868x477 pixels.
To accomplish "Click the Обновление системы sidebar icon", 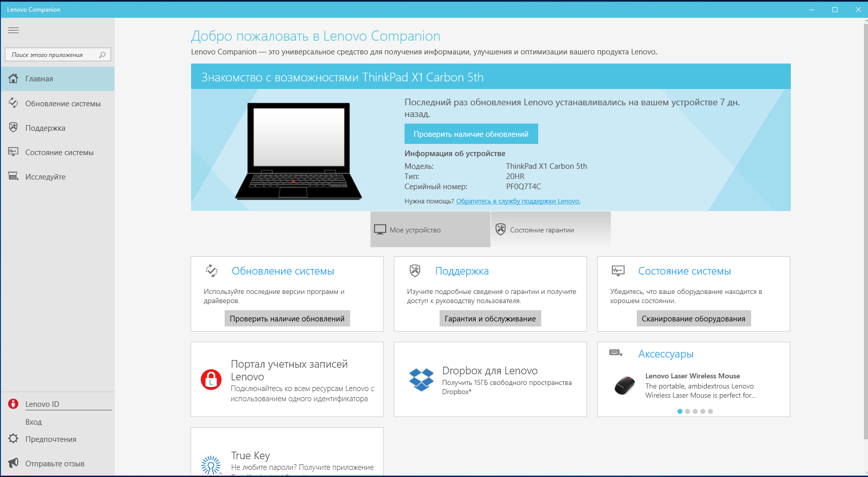I will 14,103.
